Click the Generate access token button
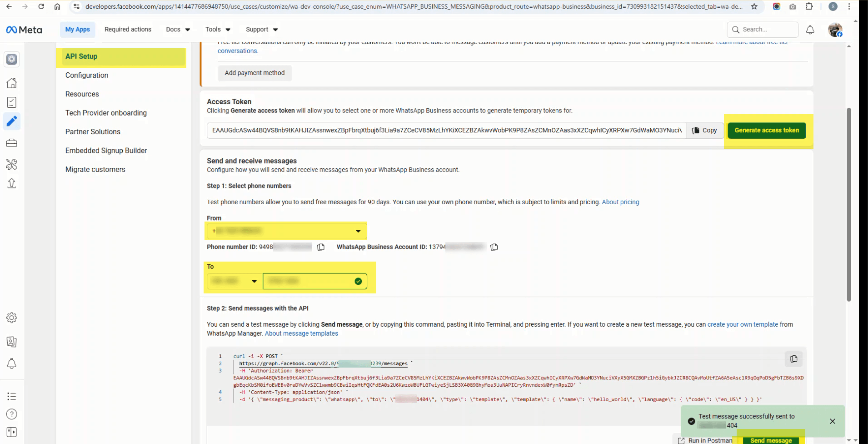 coord(766,130)
